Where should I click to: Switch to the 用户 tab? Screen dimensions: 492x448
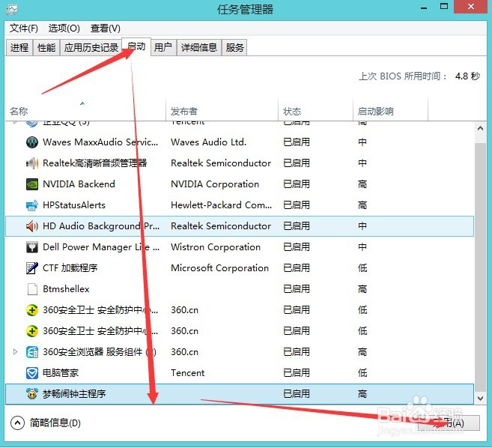point(163,47)
